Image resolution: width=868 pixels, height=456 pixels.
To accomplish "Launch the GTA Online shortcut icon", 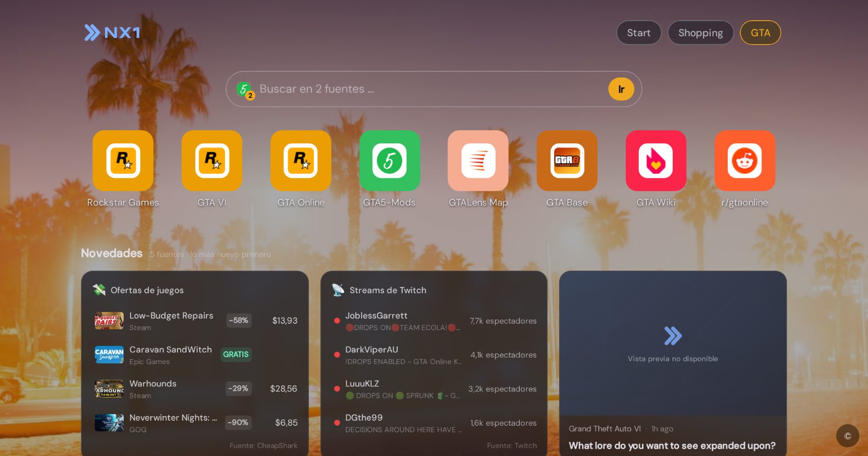I will pyautogui.click(x=301, y=161).
